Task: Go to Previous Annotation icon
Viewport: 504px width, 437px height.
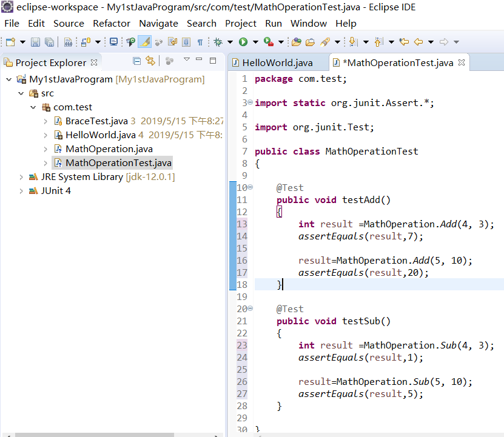Action: (x=379, y=42)
